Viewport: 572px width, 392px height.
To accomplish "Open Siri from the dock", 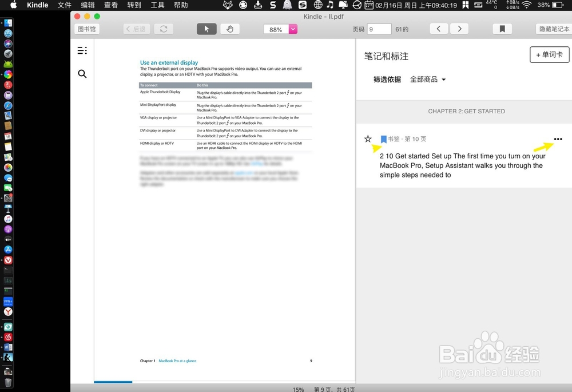I will tap(8, 43).
